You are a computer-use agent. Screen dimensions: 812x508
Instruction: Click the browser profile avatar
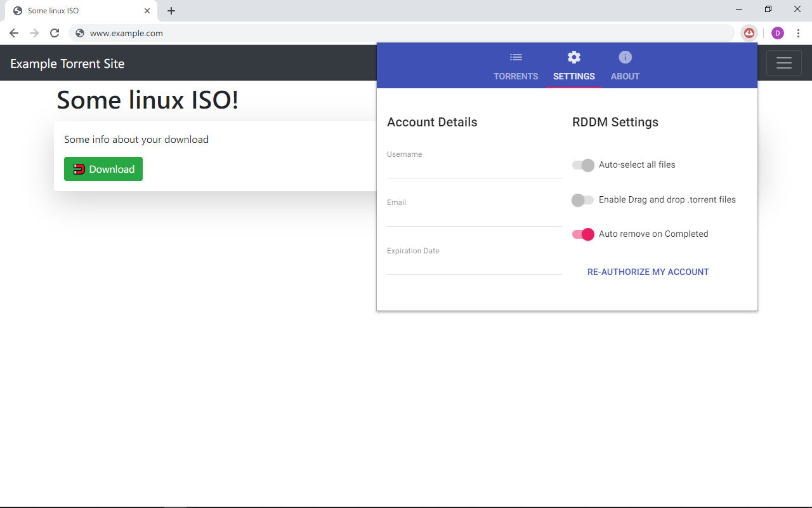tap(777, 32)
